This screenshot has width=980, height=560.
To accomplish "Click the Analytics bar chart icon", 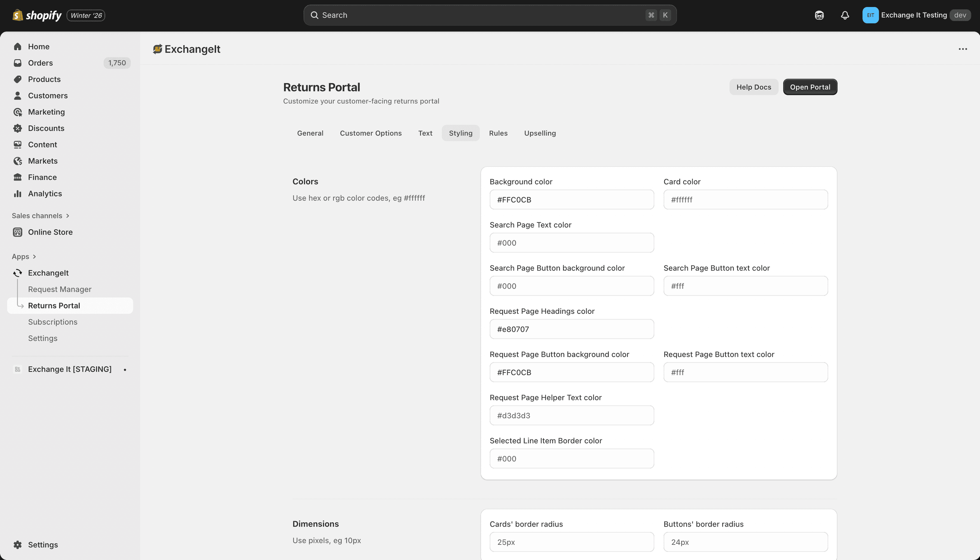I will click(x=18, y=194).
